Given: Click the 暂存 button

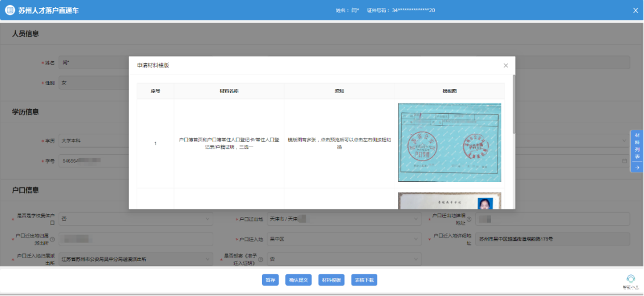Looking at the screenshot, I should coord(270,280).
